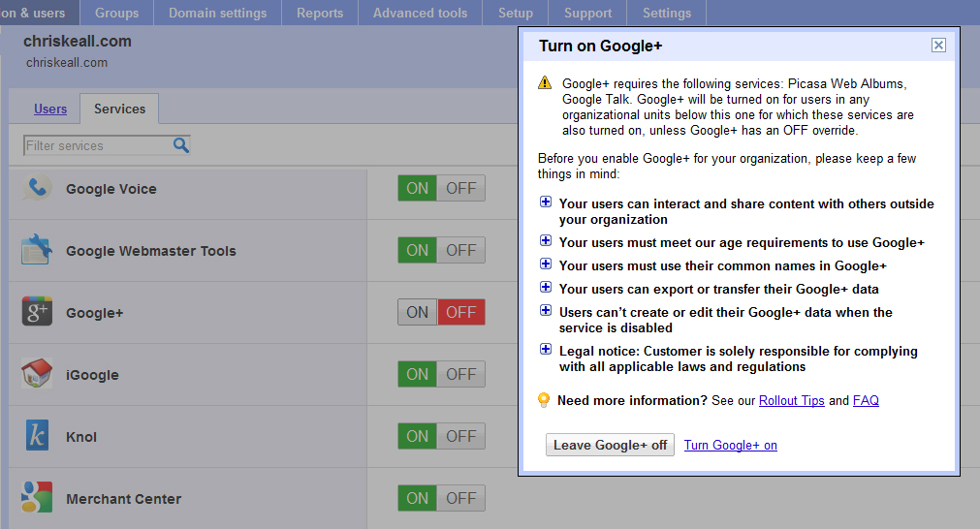This screenshot has width=980, height=529.
Task: Open the Domain settings menu tab
Action: [217, 13]
